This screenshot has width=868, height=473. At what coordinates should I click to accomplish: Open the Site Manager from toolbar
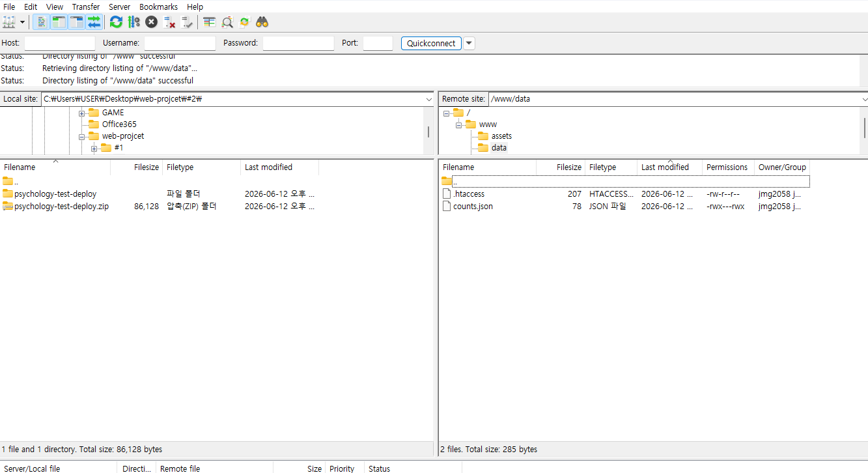9,22
